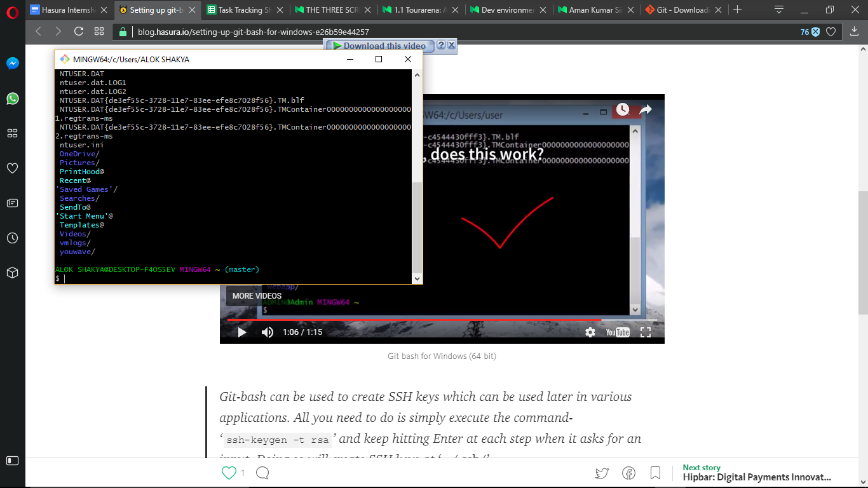This screenshot has height=488, width=868.
Task: Switch to the Git - Downloads tab
Action: click(x=680, y=10)
